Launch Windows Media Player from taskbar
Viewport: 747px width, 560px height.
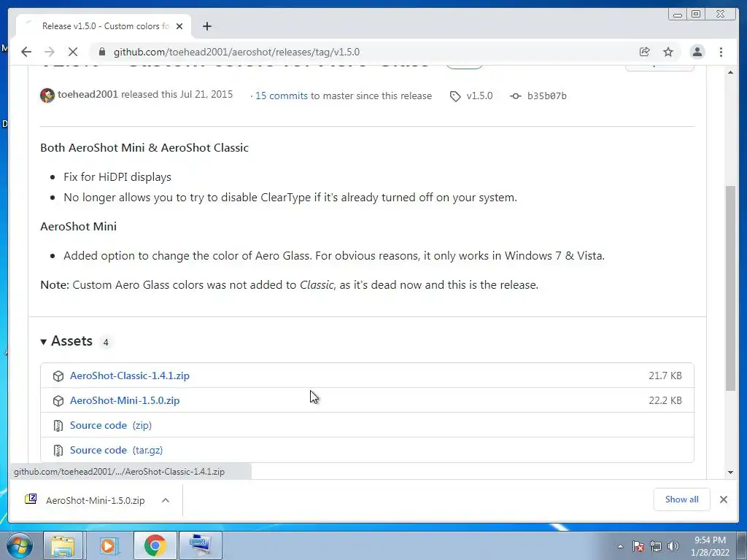tap(108, 545)
